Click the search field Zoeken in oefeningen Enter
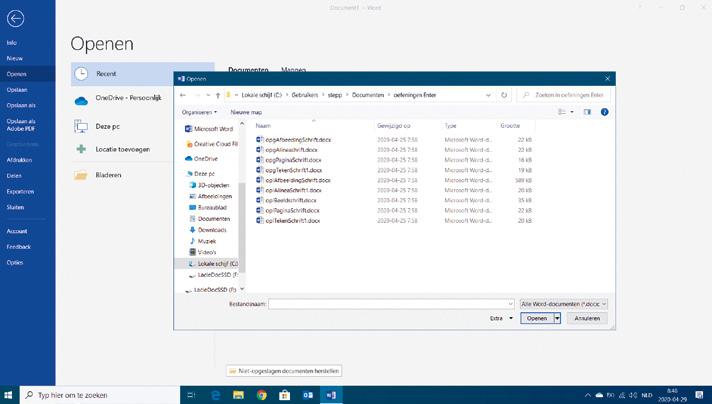712x404 pixels. pyautogui.click(x=564, y=95)
